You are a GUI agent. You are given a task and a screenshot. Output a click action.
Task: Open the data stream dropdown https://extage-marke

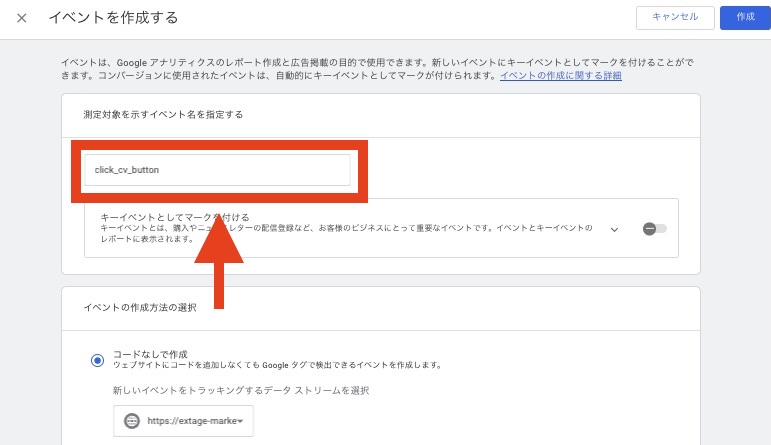[x=183, y=421]
